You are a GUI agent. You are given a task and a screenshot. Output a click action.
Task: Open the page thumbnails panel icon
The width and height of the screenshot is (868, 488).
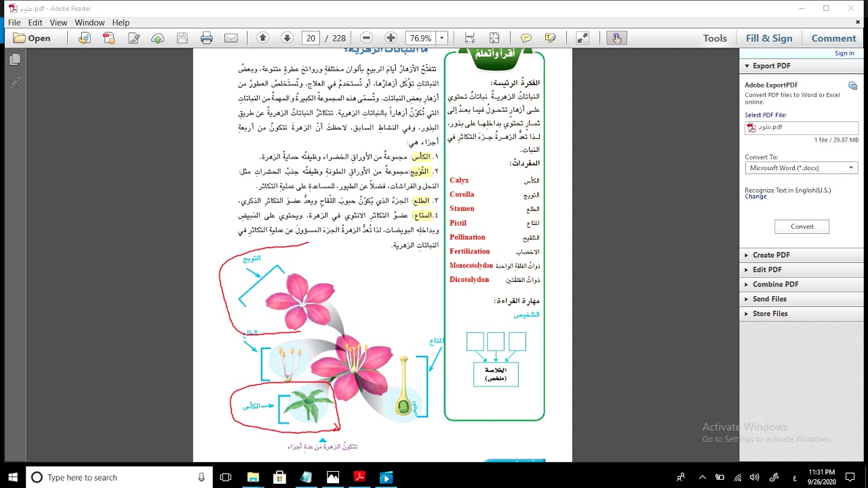[x=14, y=60]
